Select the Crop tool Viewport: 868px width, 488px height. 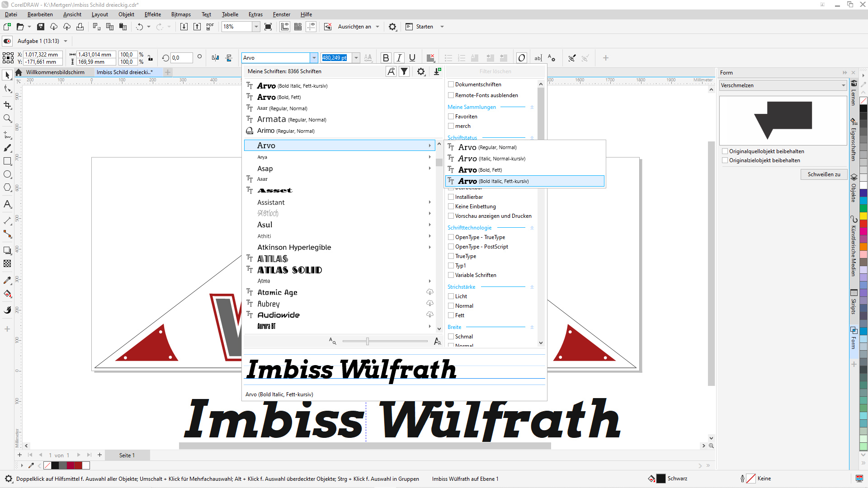(x=7, y=105)
